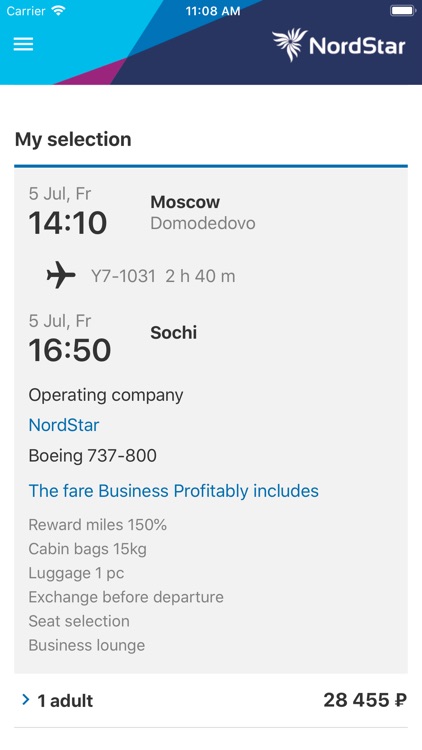Tap the Sochi destination label
This screenshot has width=422, height=750.
[x=174, y=332]
